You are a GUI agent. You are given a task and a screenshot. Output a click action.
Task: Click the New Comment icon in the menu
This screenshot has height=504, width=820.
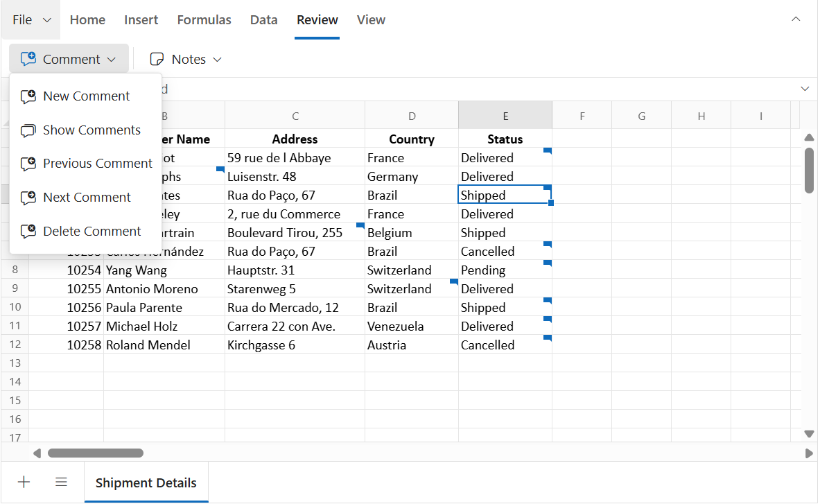pyautogui.click(x=28, y=96)
